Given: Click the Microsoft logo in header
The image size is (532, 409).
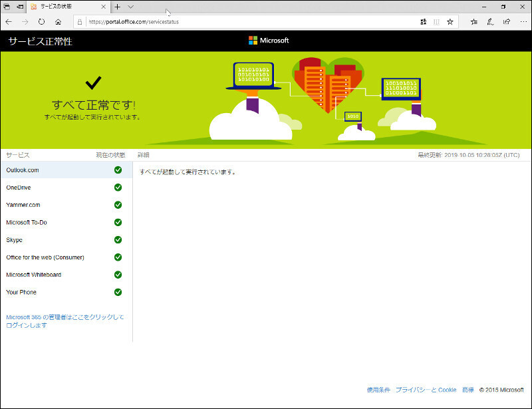Looking at the screenshot, I should pyautogui.click(x=269, y=41).
